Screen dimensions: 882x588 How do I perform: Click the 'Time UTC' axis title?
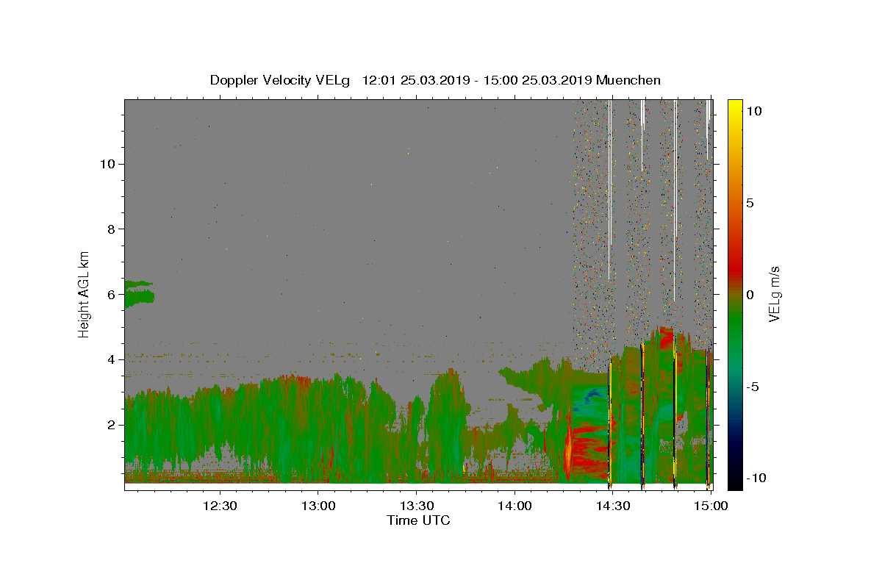tap(418, 520)
